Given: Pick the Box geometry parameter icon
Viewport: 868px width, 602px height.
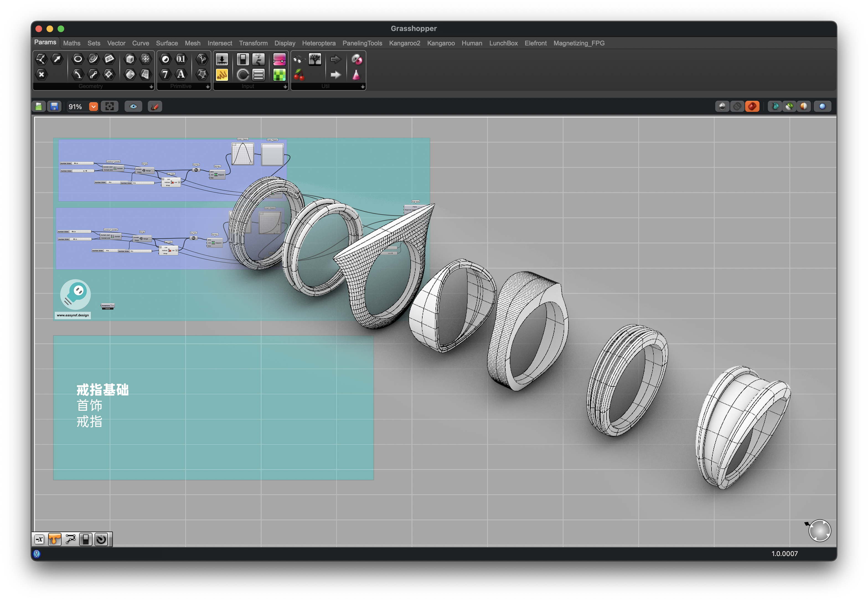Looking at the screenshot, I should tap(130, 59).
